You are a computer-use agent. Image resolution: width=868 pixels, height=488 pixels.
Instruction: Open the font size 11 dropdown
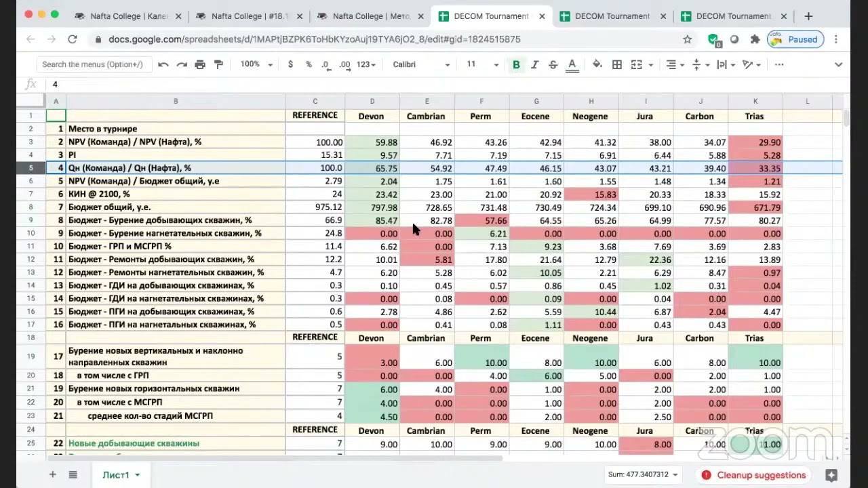(482, 64)
